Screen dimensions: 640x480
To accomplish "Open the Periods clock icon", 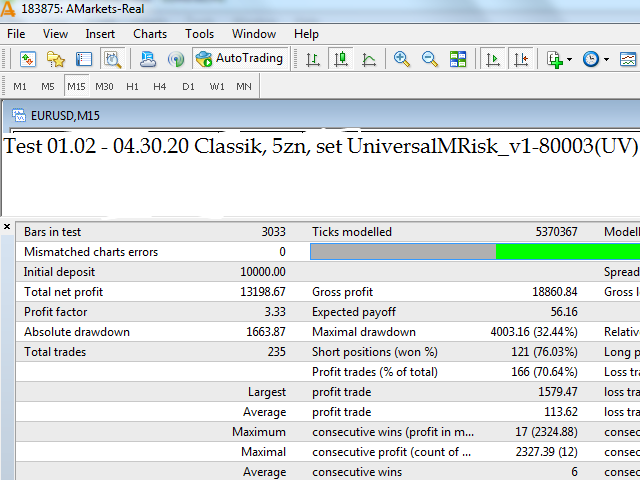I will 591,60.
